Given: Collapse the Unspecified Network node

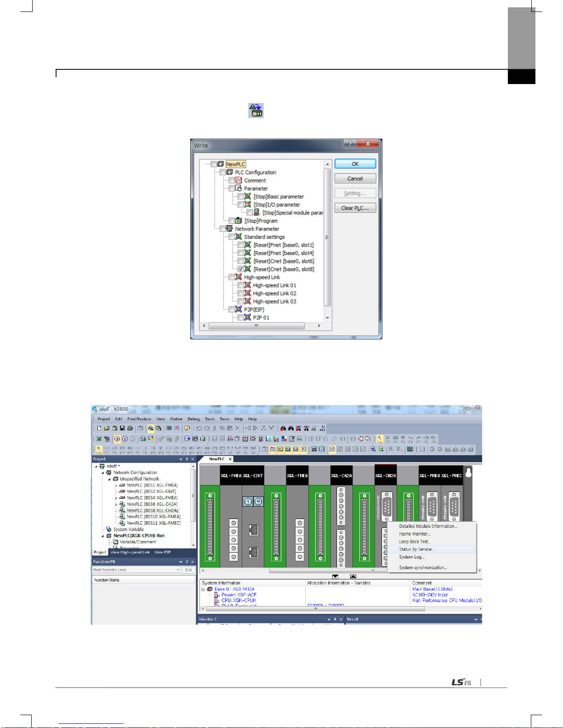Looking at the screenshot, I should (x=109, y=479).
